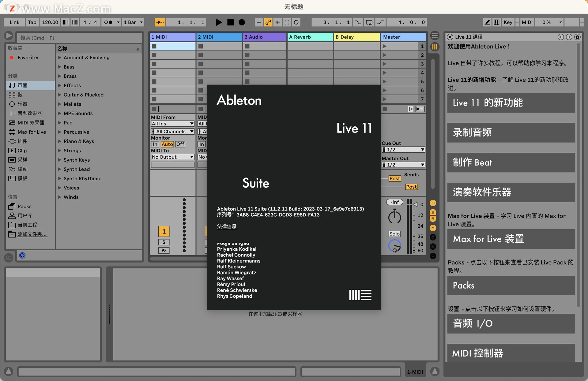The height and width of the screenshot is (381, 588).
Task: Click the browser preview headphone icon
Action: 22,256
